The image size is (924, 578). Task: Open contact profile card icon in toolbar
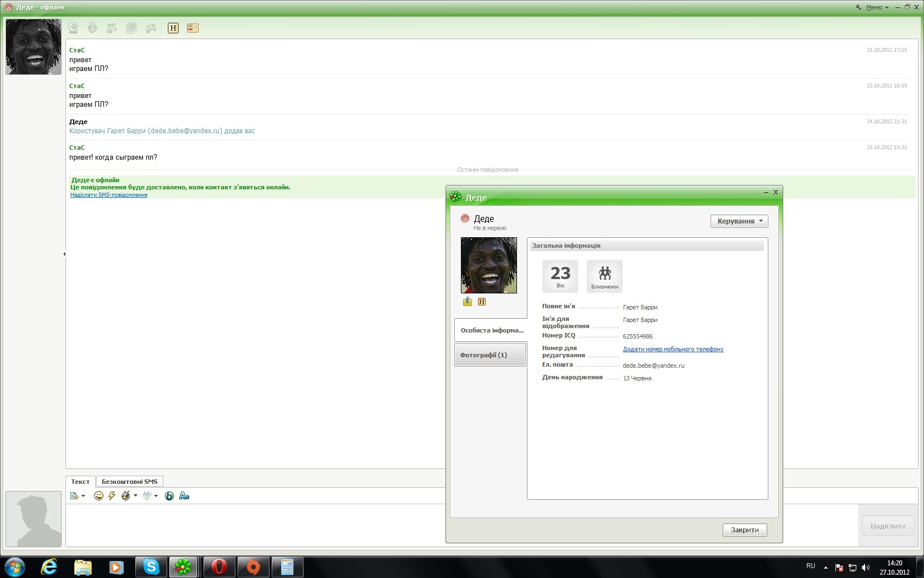[193, 28]
